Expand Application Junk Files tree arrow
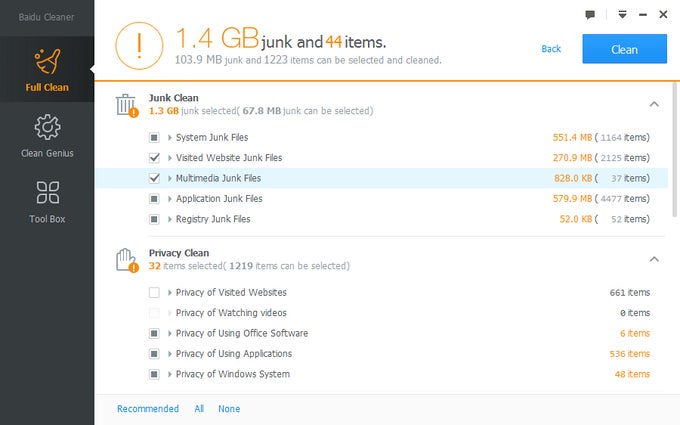Viewport: 680px width, 425px height. pos(170,199)
